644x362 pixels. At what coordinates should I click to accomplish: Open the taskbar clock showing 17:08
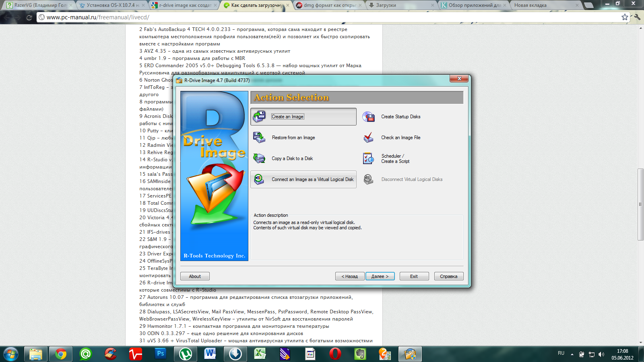click(623, 354)
